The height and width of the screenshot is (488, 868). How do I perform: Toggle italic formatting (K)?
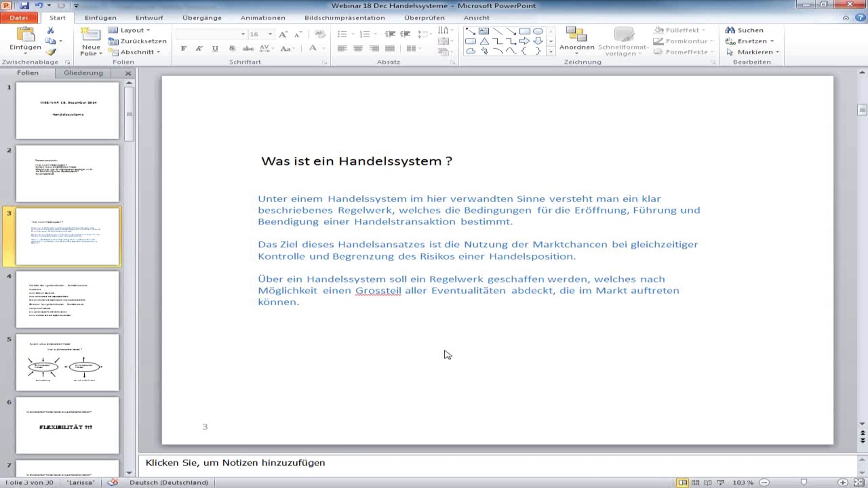click(199, 48)
